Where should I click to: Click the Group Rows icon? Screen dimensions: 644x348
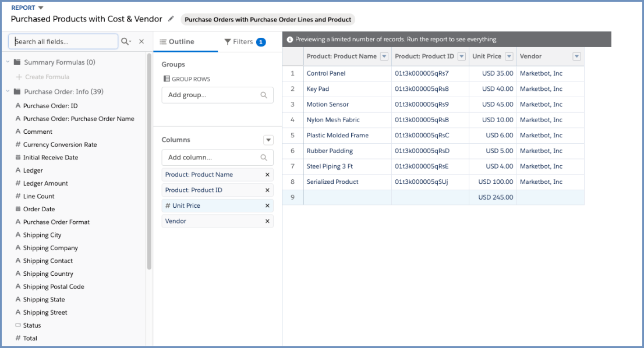(167, 79)
